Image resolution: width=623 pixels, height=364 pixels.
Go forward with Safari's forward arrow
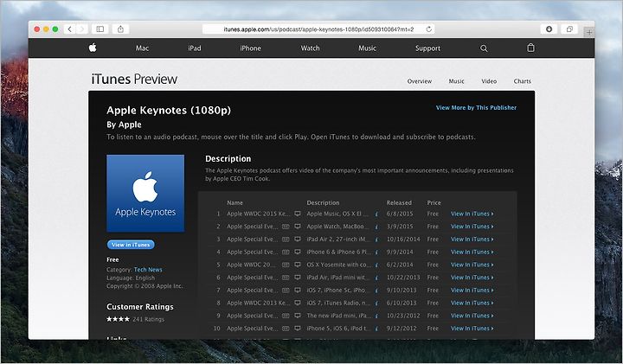(82, 29)
